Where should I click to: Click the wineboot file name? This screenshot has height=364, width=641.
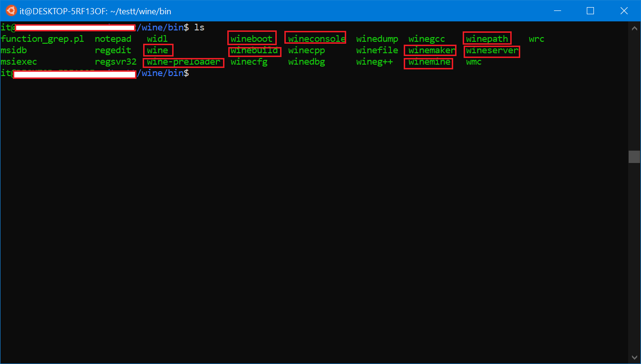tap(252, 39)
